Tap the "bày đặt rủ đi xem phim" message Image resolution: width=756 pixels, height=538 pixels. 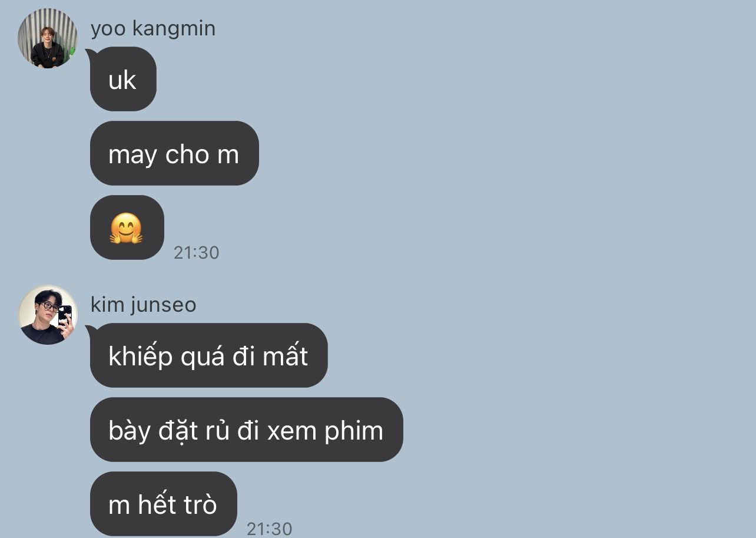pos(246,430)
